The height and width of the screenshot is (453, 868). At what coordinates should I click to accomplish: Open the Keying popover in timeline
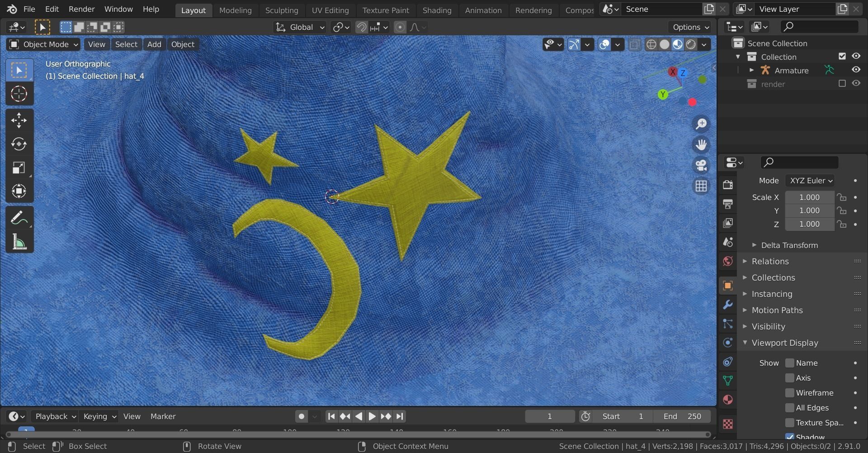99,416
